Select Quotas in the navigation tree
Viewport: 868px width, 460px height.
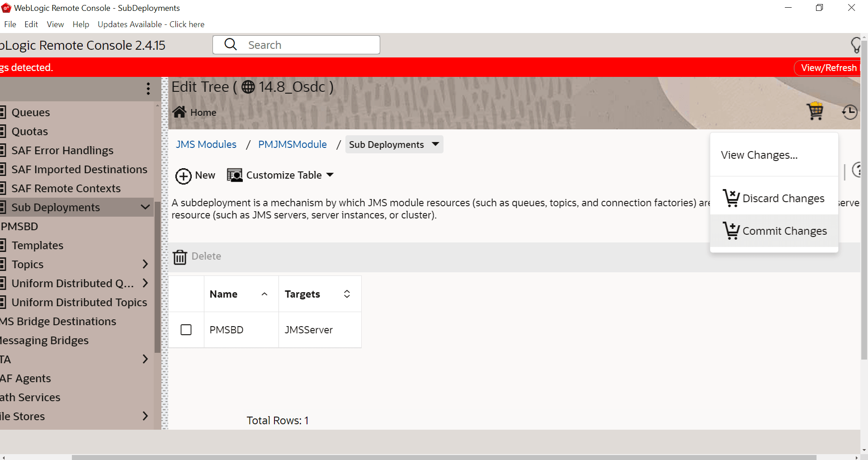click(30, 131)
